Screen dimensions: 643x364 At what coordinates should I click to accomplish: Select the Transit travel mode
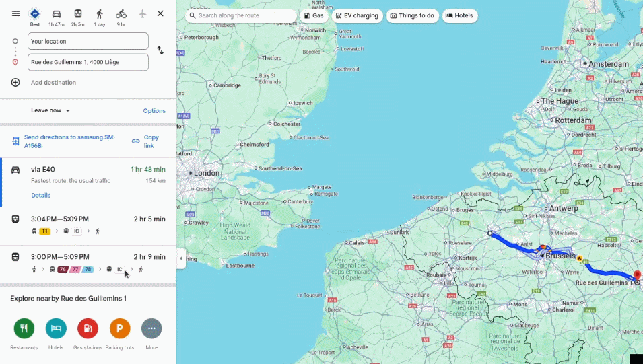click(78, 17)
